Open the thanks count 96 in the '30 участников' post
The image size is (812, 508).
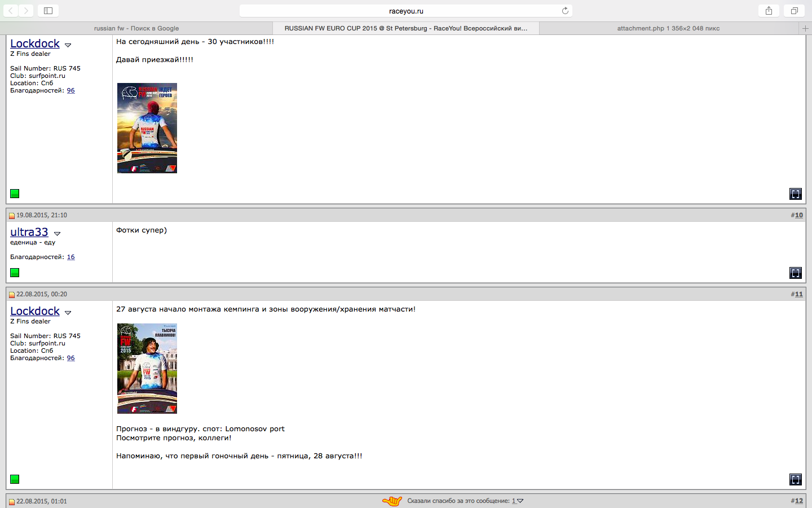point(70,90)
